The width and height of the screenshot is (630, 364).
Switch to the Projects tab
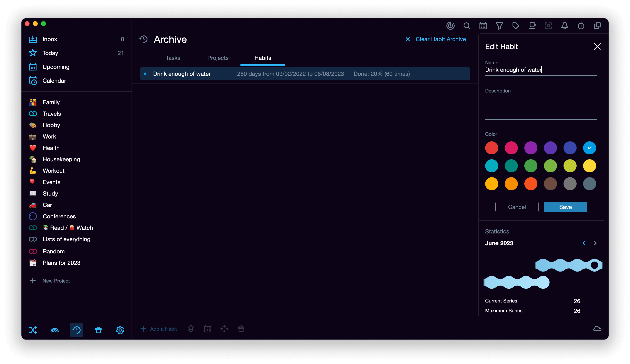[x=218, y=58]
